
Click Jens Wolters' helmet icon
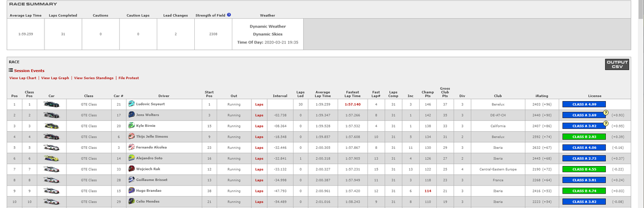click(131, 114)
